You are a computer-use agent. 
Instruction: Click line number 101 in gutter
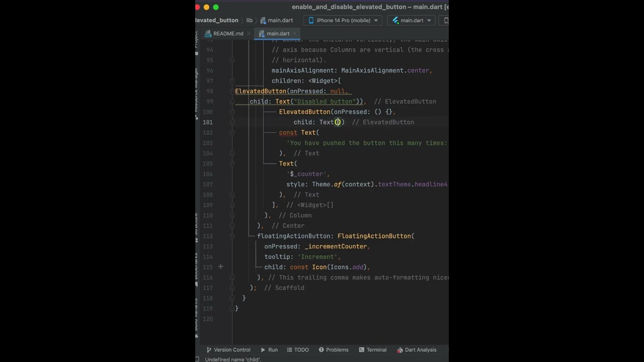pyautogui.click(x=207, y=122)
